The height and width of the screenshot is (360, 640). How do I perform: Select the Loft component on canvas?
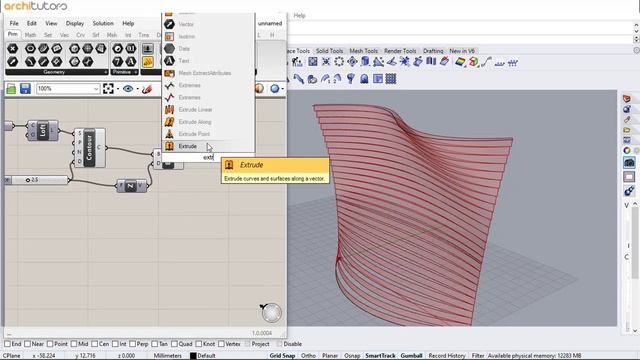point(42,130)
